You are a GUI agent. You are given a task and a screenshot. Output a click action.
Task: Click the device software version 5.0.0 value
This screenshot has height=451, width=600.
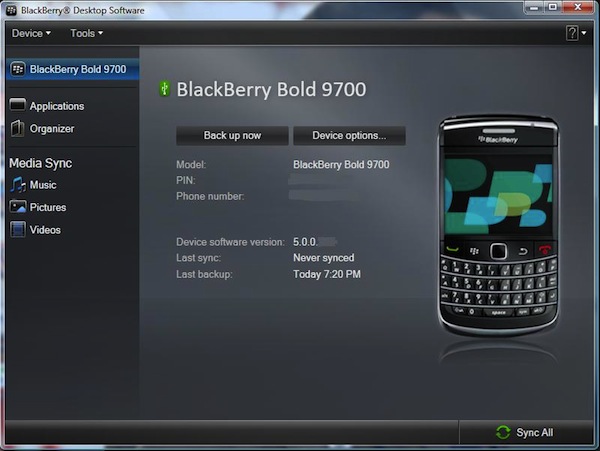[x=305, y=242]
